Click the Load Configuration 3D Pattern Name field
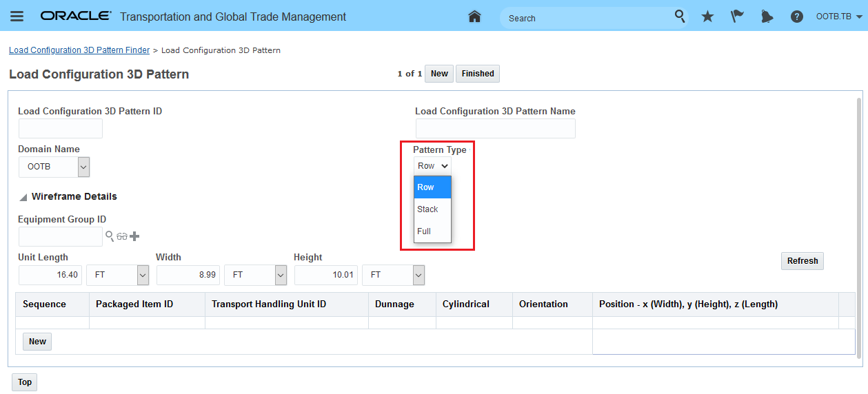 point(496,128)
